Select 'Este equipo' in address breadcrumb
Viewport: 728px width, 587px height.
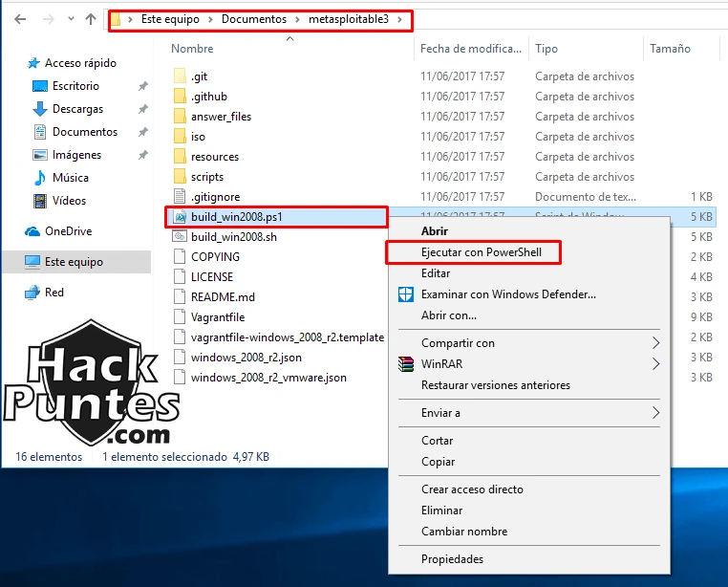pos(170,19)
